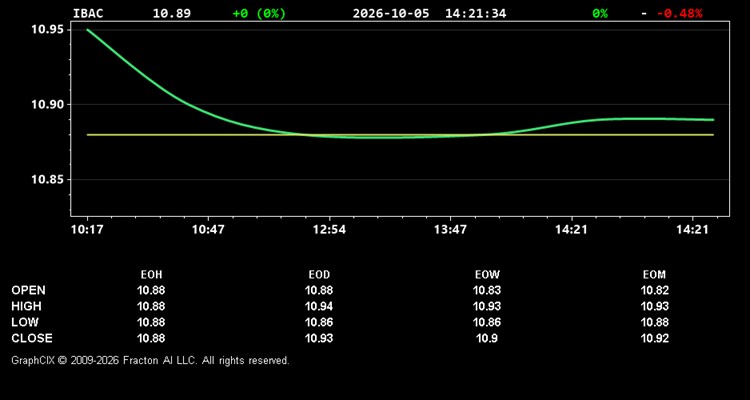Click the red -0.48% value
Screen dimensions: 750x400
pos(679,13)
